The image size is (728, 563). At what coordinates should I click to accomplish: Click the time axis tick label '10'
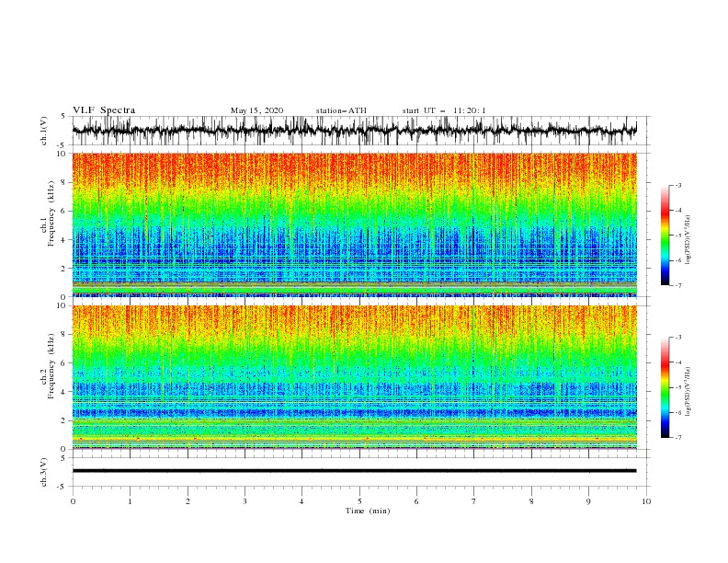tap(646, 501)
